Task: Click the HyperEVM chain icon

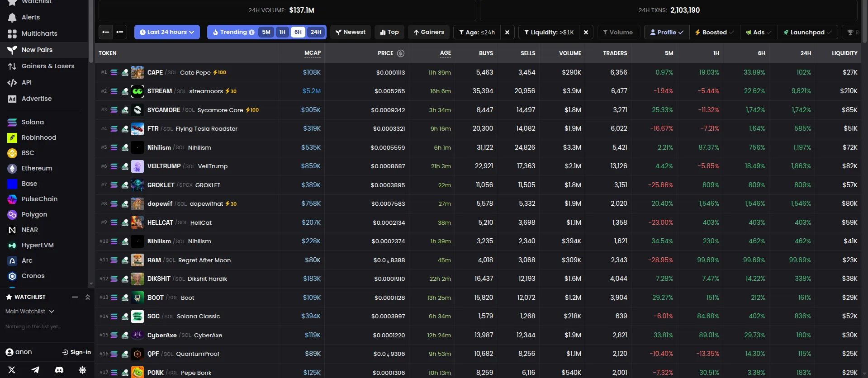Action: point(12,245)
